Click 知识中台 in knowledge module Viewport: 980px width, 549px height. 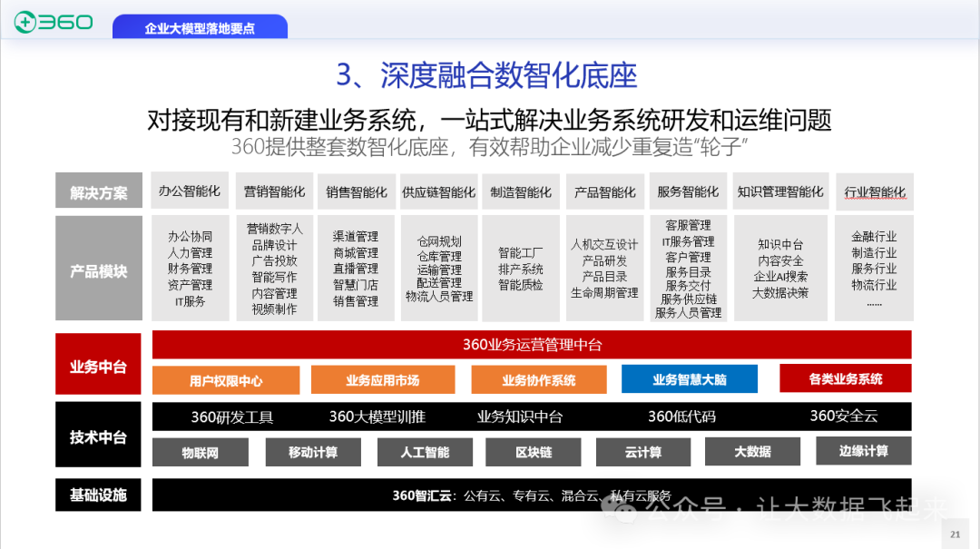point(780,244)
